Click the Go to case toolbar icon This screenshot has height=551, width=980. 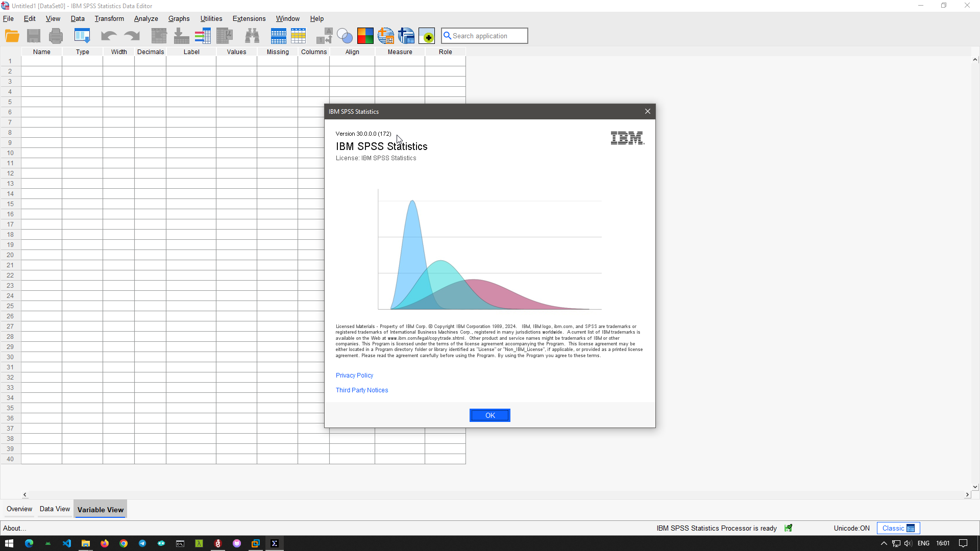159,36
